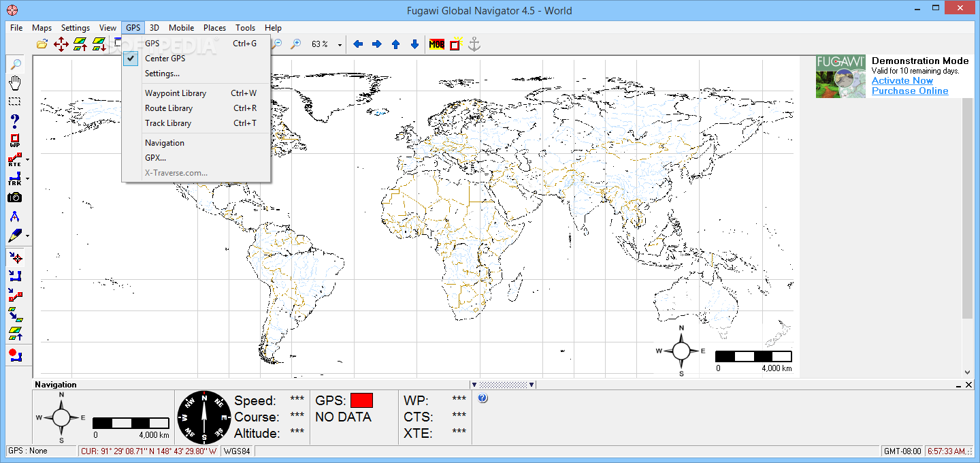Click the vertical scrollbar thumb beside map
This screenshot has height=463, width=980.
coord(967,208)
